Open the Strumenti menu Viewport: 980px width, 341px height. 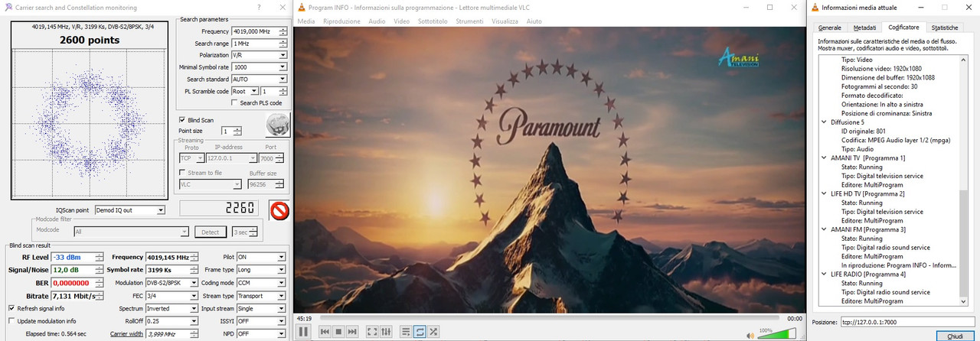click(x=469, y=21)
